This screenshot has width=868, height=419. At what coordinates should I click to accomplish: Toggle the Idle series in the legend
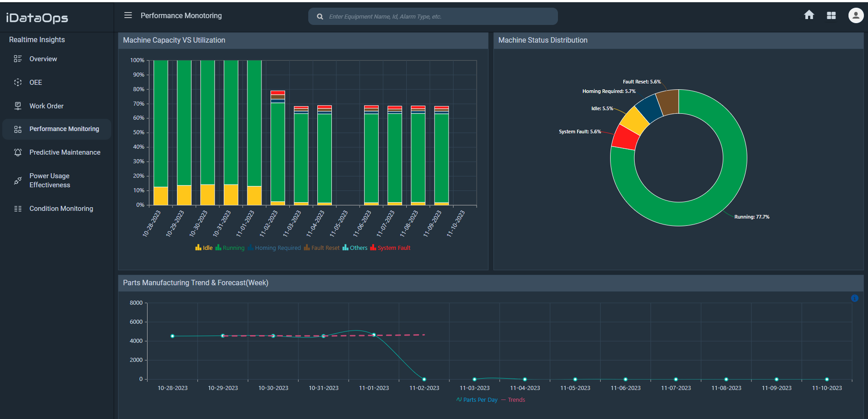(203, 248)
